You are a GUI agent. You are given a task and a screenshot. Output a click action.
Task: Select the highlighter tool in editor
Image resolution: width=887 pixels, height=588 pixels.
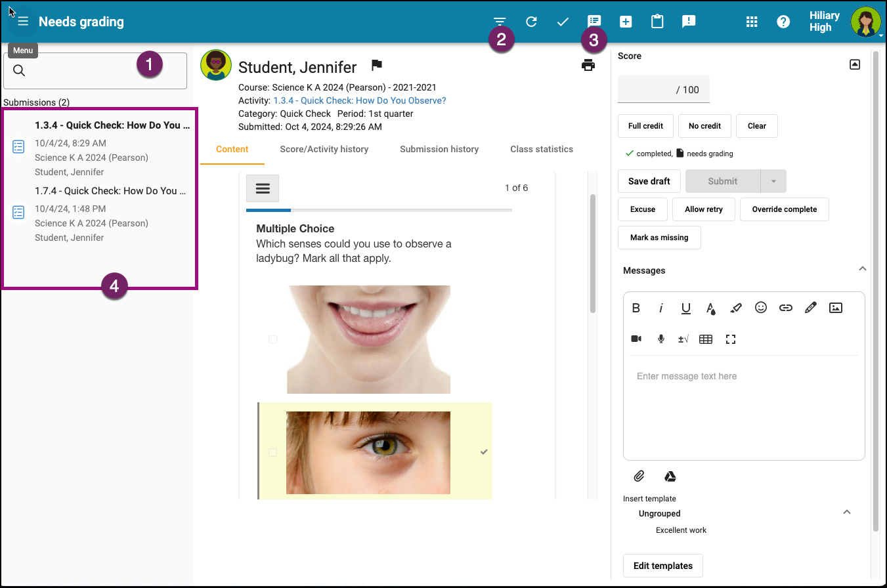point(736,308)
